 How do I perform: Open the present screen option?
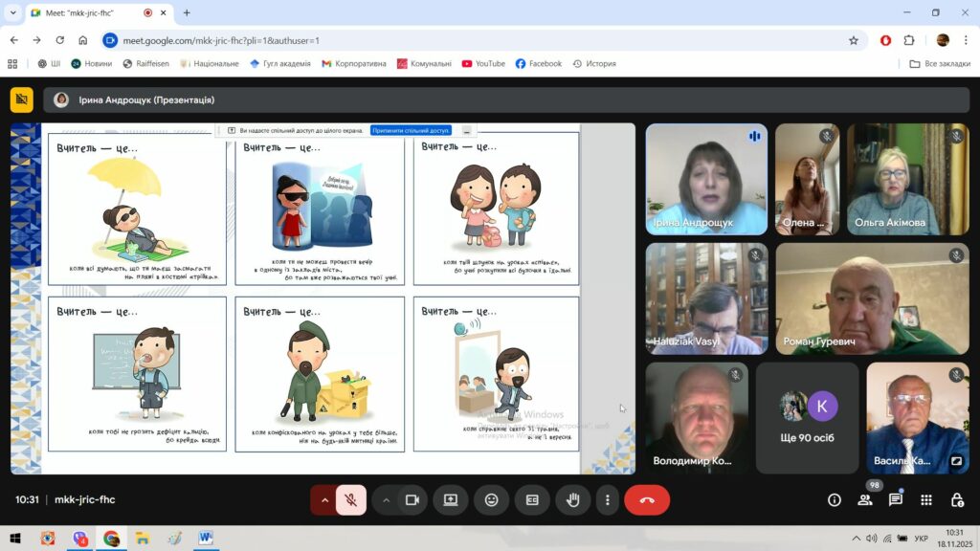click(x=450, y=499)
